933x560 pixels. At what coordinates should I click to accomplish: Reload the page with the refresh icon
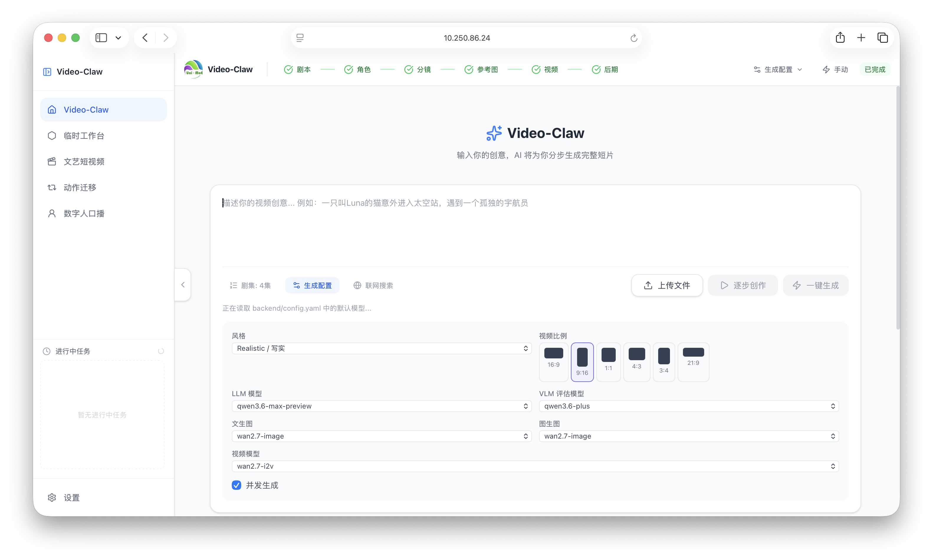634,38
